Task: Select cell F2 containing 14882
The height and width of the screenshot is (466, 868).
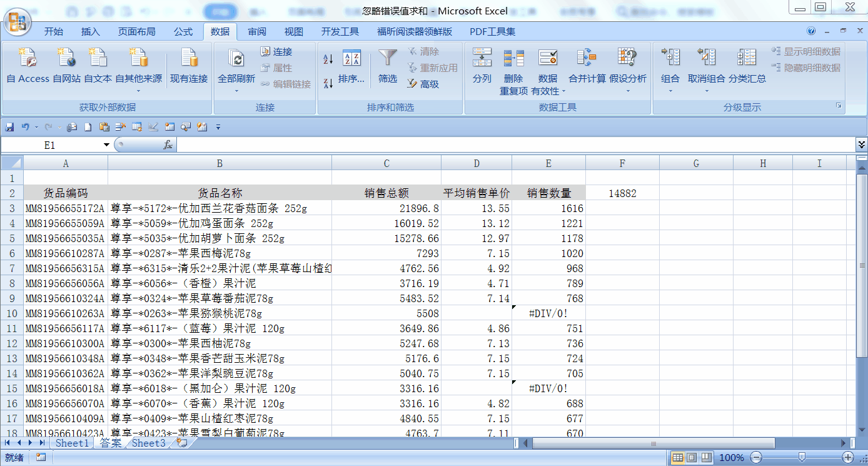Action: [622, 193]
